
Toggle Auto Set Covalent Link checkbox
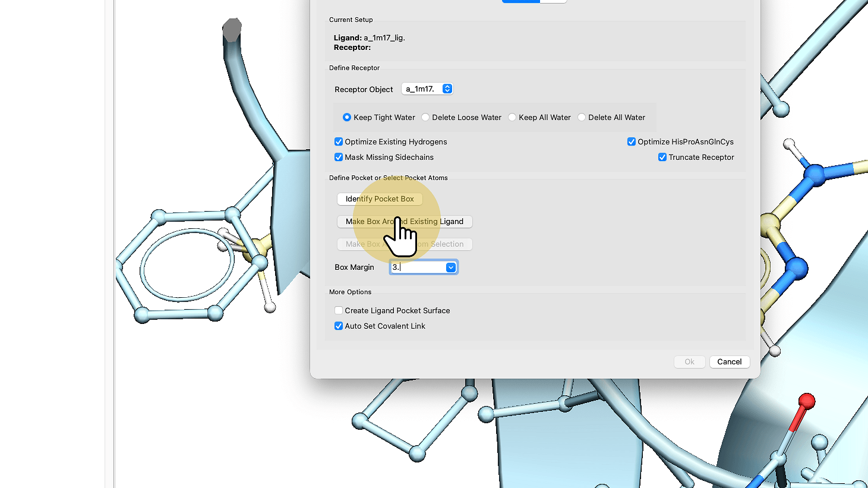tap(339, 326)
